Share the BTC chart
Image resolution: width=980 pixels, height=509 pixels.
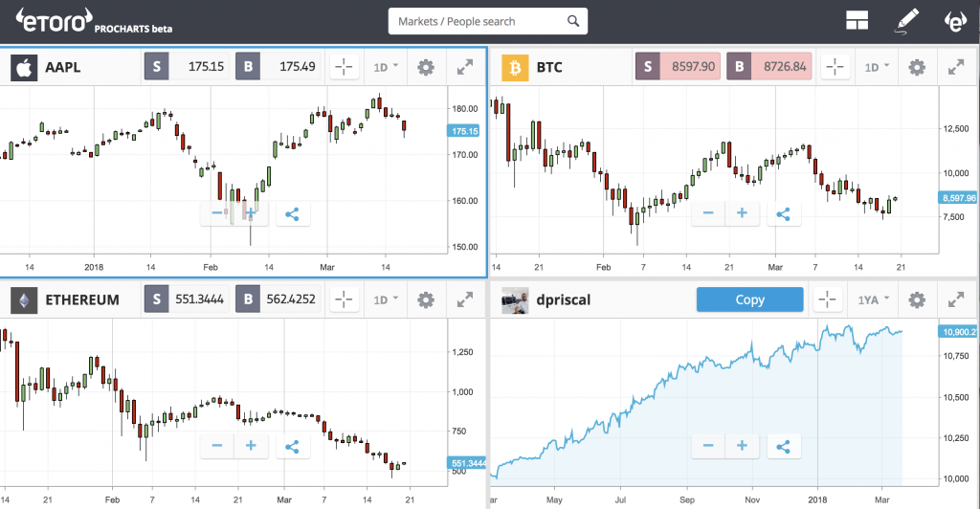[x=783, y=214]
